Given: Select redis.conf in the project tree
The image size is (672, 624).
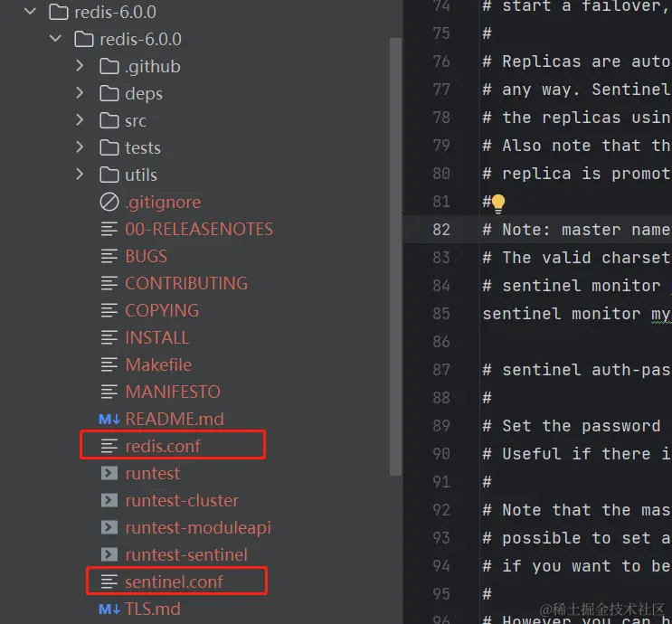Looking at the screenshot, I should point(163,446).
